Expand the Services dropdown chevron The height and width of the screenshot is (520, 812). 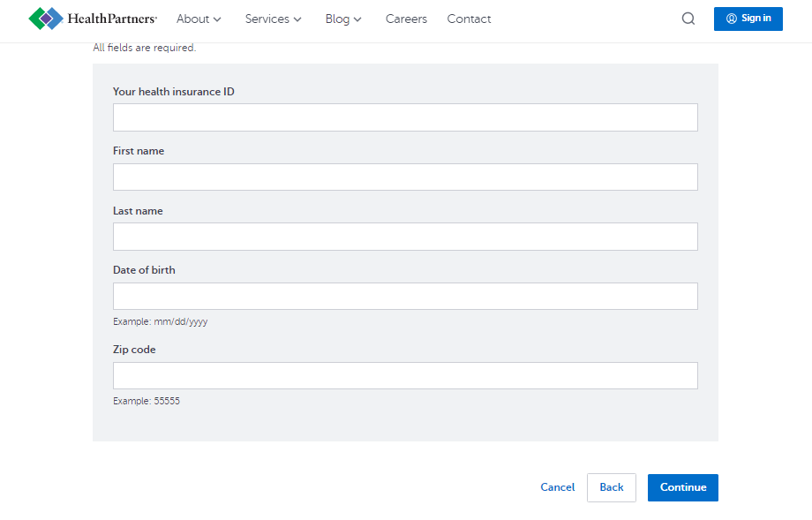pyautogui.click(x=297, y=19)
